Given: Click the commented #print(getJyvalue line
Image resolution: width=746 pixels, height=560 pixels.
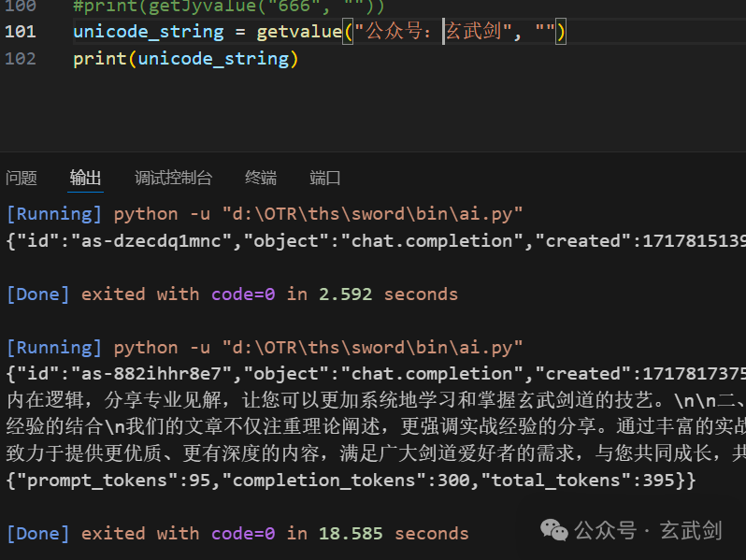Looking at the screenshot, I should point(229,7).
